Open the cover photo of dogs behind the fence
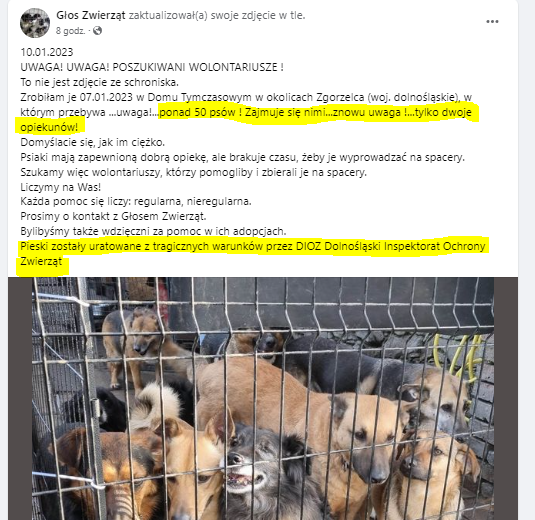 tap(263, 399)
